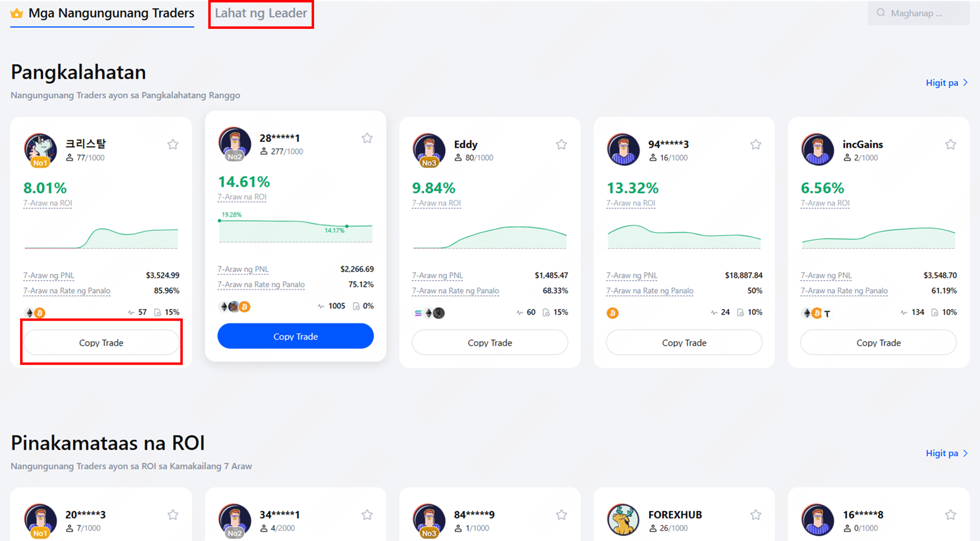
Task: Toggle favorite star on Eddy's card
Action: [x=561, y=144]
